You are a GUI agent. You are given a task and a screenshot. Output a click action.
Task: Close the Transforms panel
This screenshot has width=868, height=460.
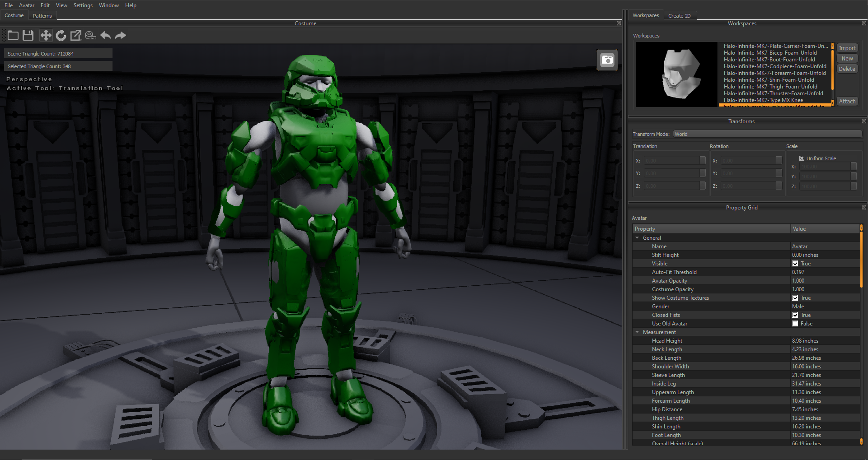[864, 121]
